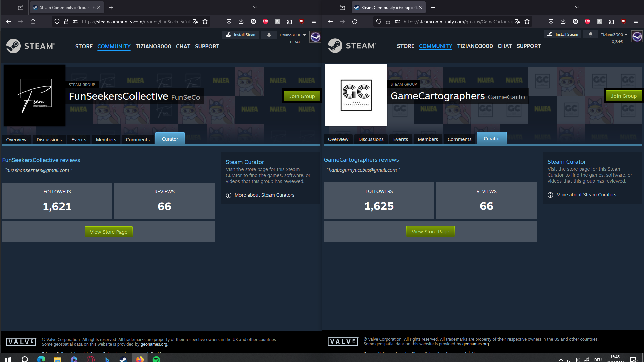
Task: Launch Spotify from the taskbar
Action: (x=157, y=359)
